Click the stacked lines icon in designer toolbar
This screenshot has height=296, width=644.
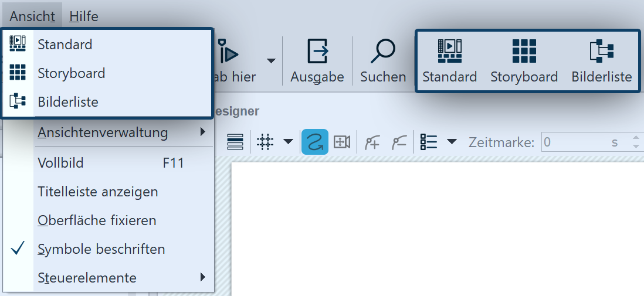click(x=235, y=142)
